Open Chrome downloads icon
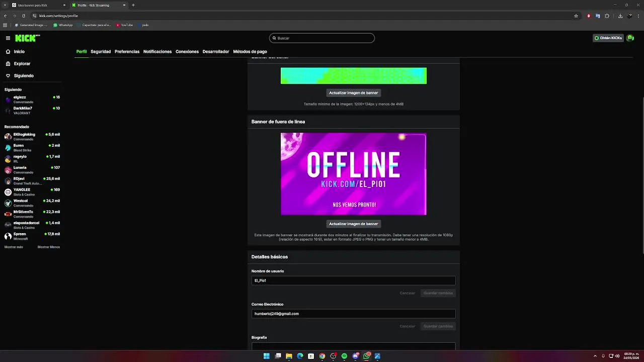The image size is (644, 362). coord(620,16)
